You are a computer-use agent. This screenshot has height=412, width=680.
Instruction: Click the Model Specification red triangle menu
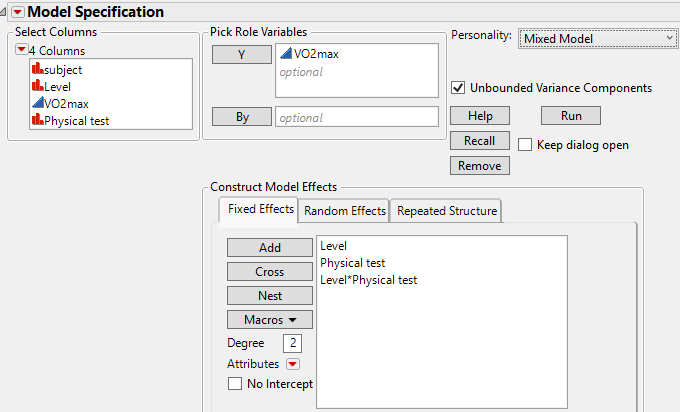click(x=17, y=12)
